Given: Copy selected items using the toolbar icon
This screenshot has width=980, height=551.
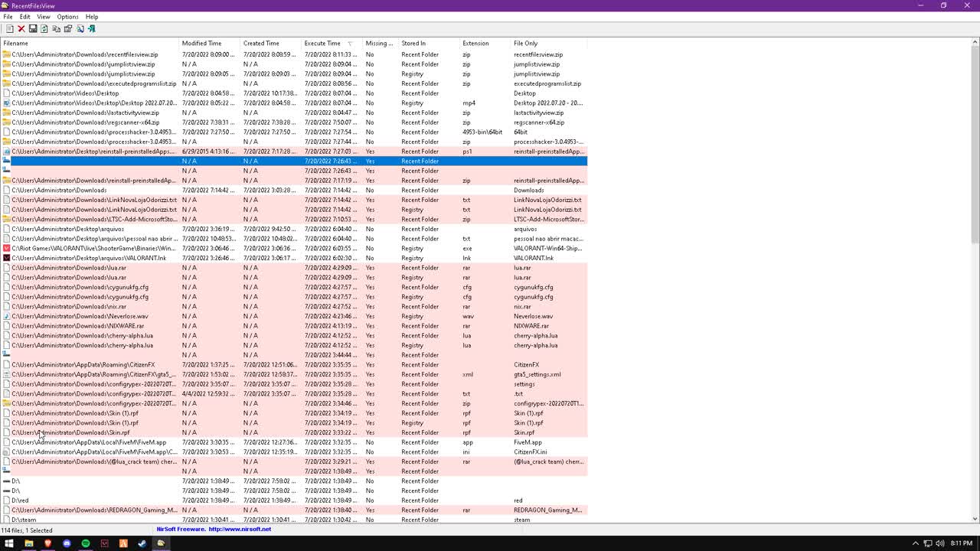Looking at the screenshot, I should pyautogui.click(x=56, y=29).
